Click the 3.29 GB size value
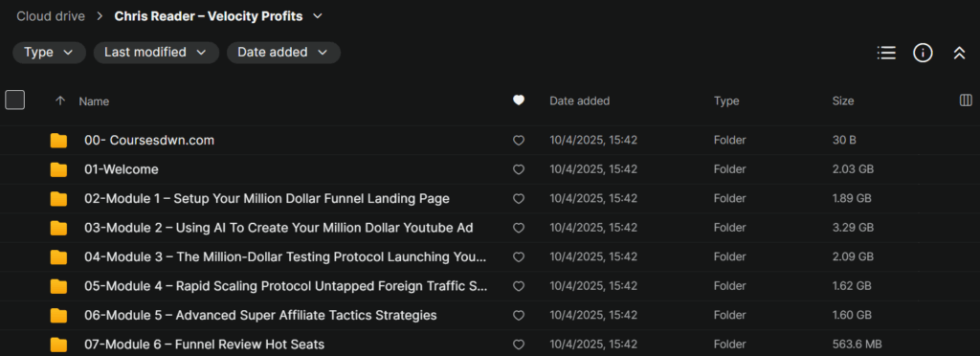Image resolution: width=980 pixels, height=356 pixels. [x=853, y=228]
